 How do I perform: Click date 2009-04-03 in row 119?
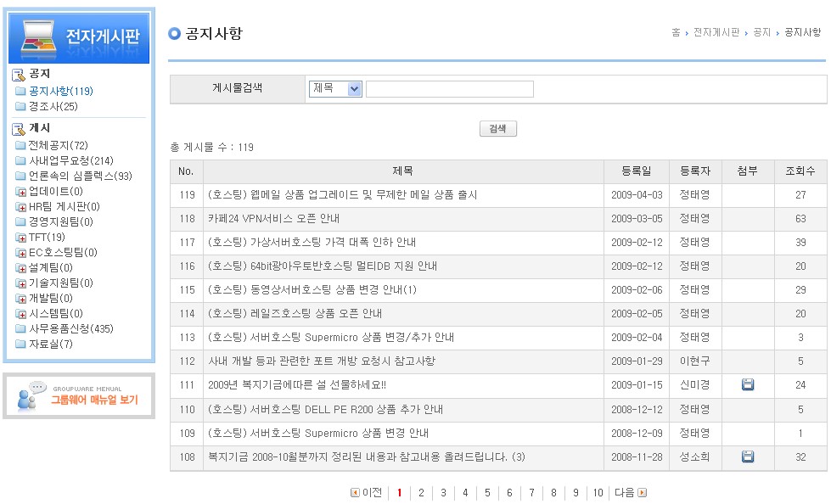637,195
